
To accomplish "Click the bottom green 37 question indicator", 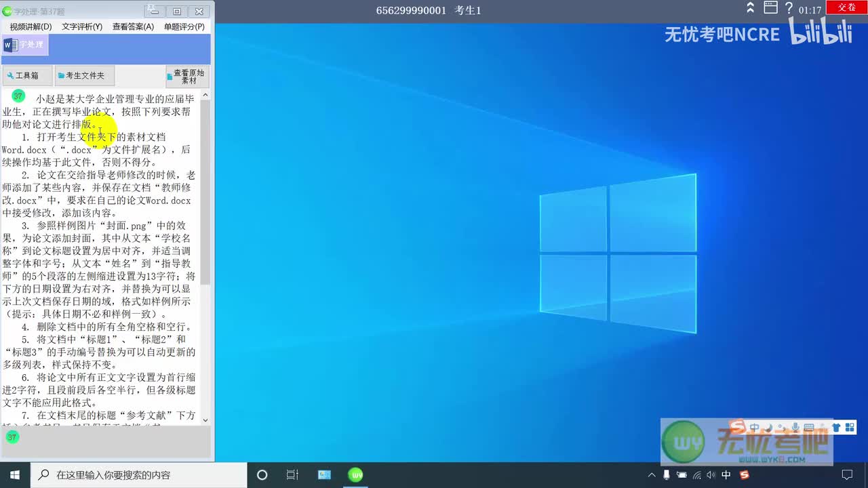I will coord(12,437).
